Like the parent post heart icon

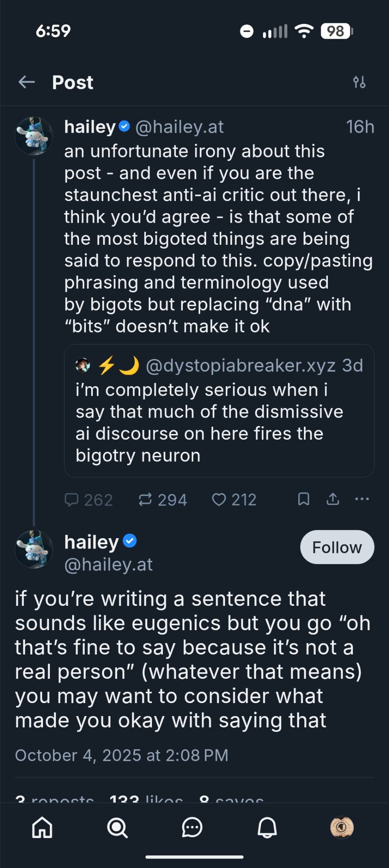219,500
